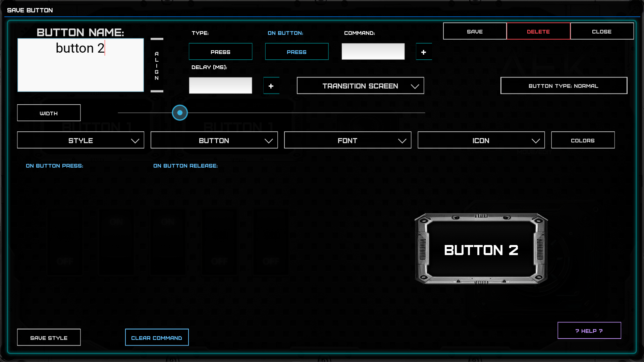The width and height of the screenshot is (644, 362).
Task: Click inside the BUTTON NAME field
Action: [x=80, y=65]
